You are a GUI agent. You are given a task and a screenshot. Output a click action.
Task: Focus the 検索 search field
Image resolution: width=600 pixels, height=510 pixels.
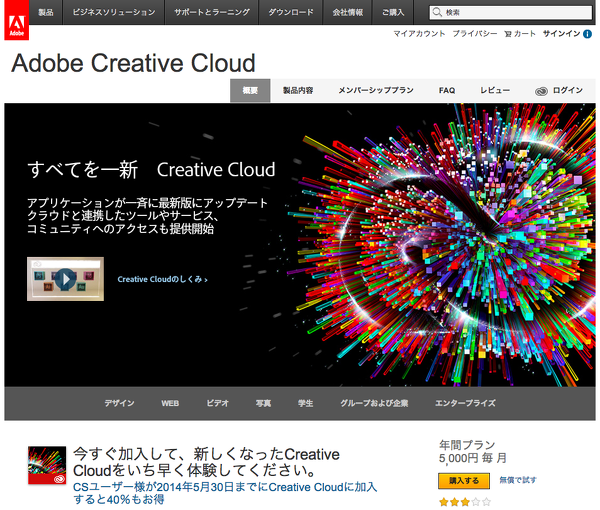pos(510,13)
